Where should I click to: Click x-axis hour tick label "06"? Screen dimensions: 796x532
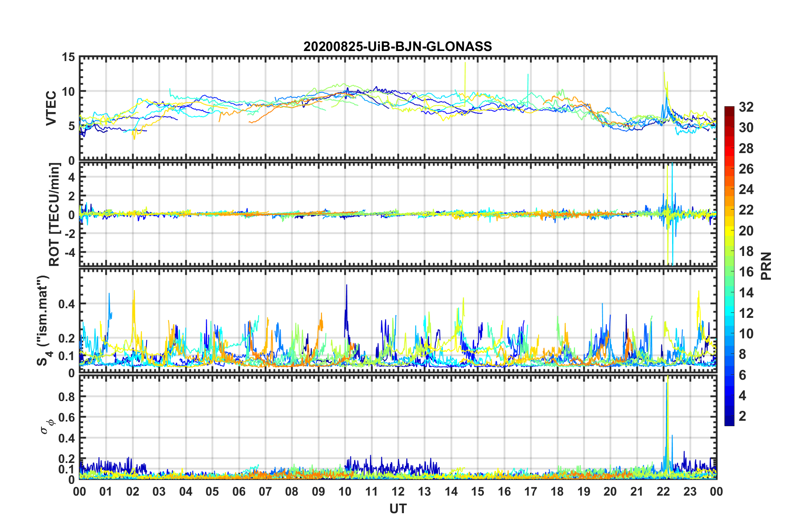pyautogui.click(x=239, y=491)
